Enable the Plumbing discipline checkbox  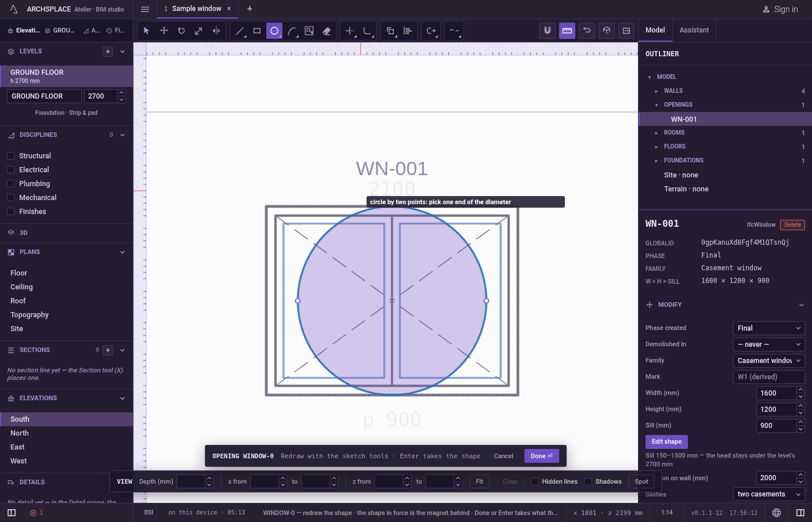pyautogui.click(x=10, y=184)
